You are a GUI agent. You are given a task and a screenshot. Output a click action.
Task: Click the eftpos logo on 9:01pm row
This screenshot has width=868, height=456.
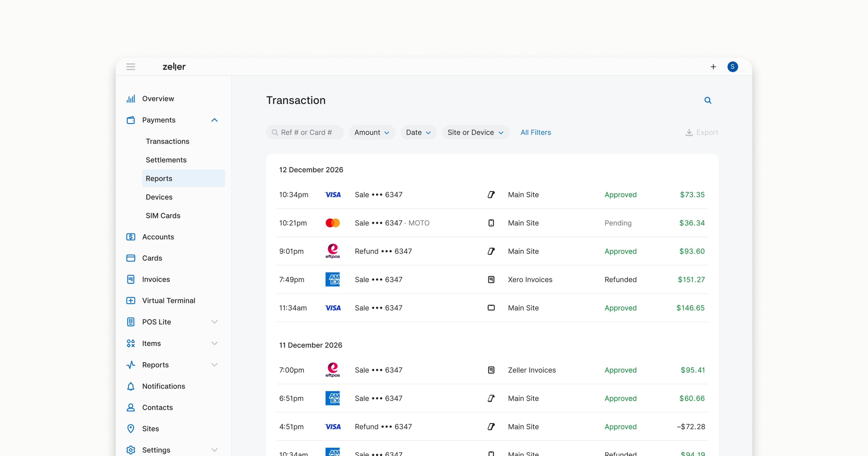coord(333,251)
